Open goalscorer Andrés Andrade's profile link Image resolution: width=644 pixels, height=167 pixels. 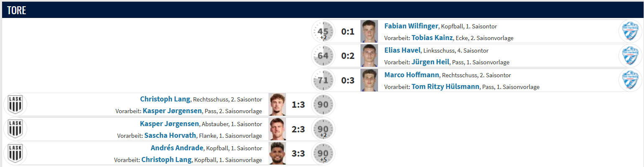point(177,148)
